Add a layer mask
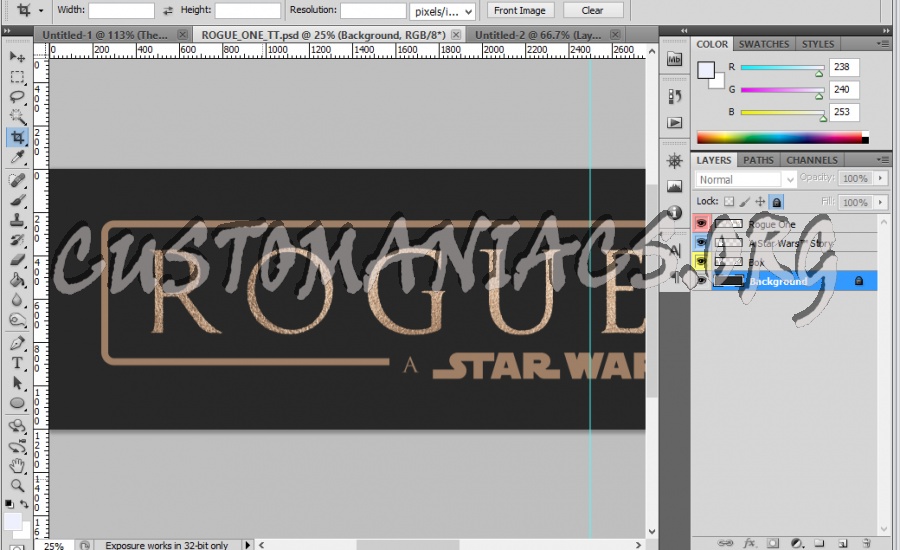 point(773,543)
